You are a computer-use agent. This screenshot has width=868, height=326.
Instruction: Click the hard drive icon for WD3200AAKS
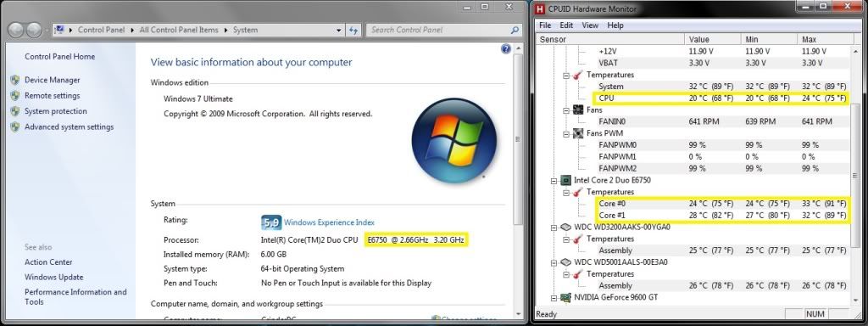[565, 227]
